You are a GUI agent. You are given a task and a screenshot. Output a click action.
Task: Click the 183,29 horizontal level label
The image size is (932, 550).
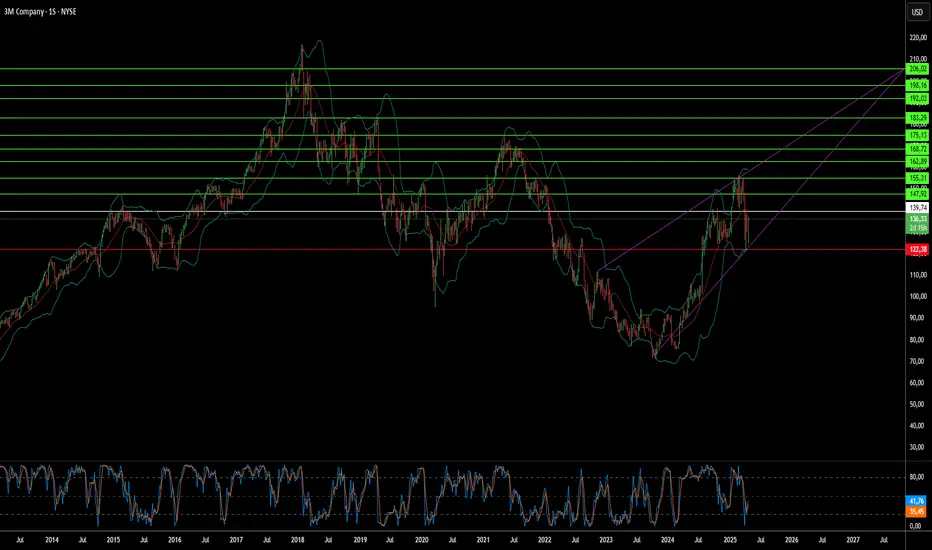tap(917, 118)
